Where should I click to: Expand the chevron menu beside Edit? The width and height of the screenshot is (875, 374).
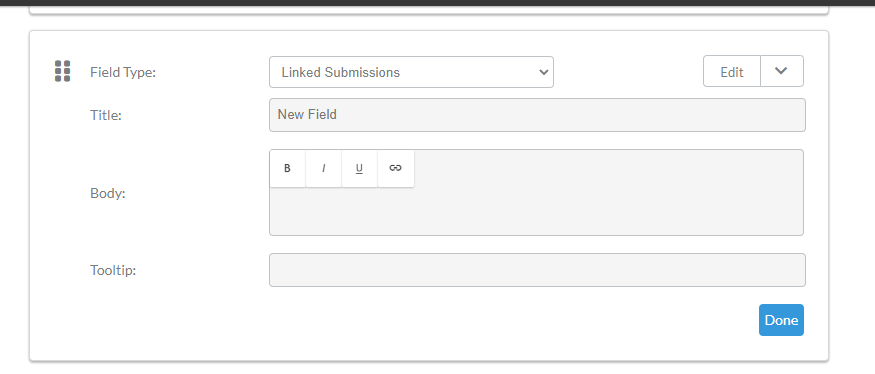(x=781, y=71)
